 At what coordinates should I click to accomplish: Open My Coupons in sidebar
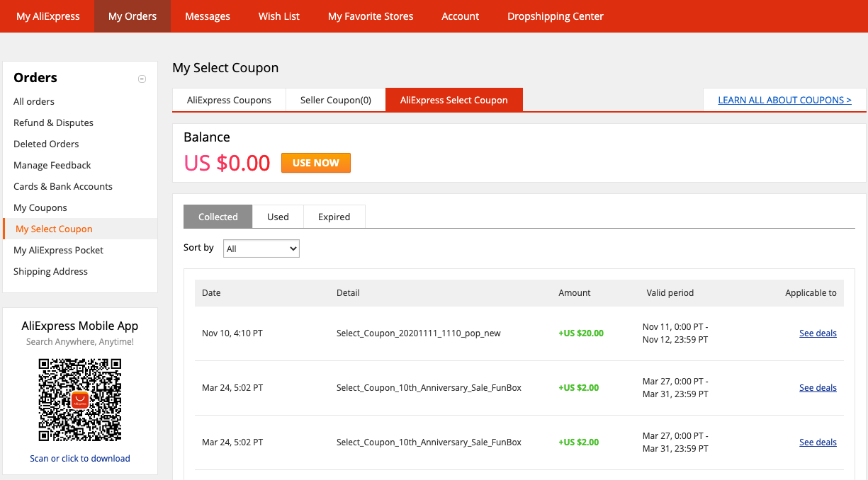(x=40, y=207)
